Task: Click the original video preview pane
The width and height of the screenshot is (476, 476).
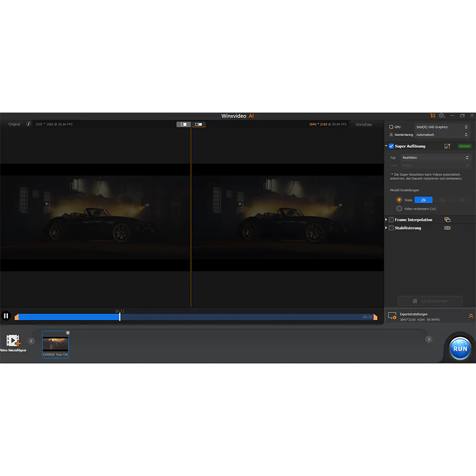Action: (95, 217)
